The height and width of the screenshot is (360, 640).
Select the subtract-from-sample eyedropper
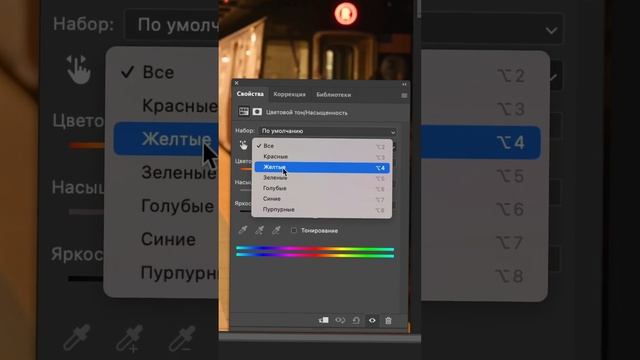point(276,230)
